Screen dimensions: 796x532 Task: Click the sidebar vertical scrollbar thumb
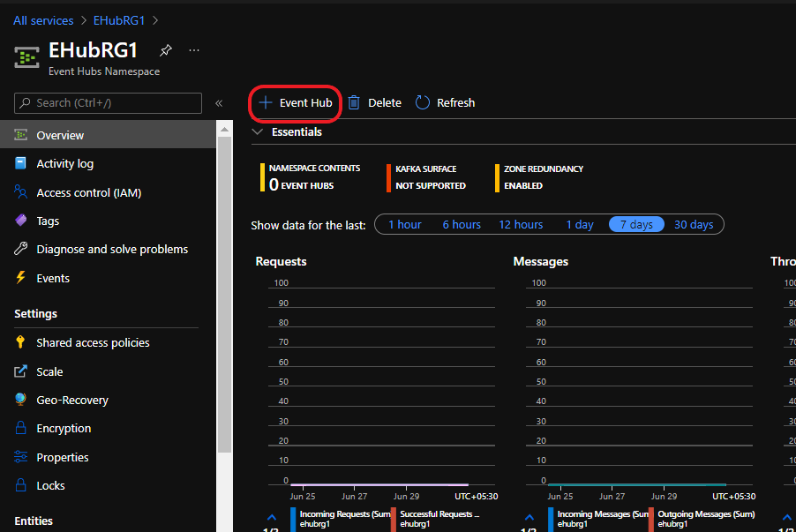(224, 296)
